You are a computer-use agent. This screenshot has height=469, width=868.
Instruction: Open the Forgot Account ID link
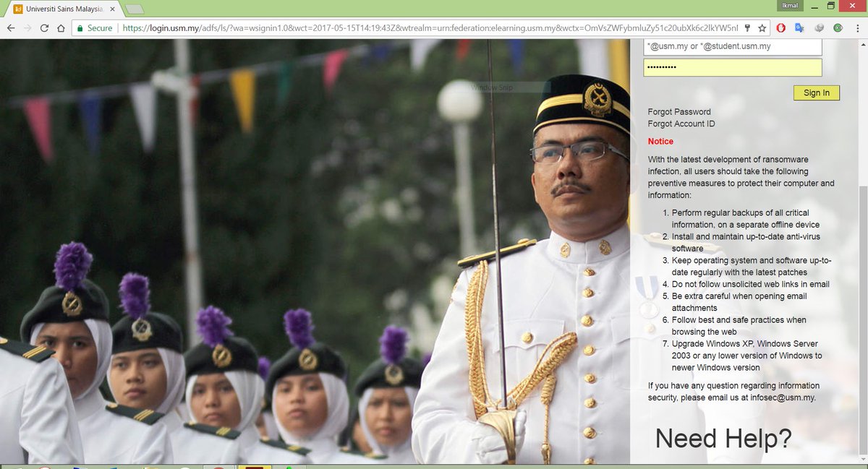tap(681, 124)
